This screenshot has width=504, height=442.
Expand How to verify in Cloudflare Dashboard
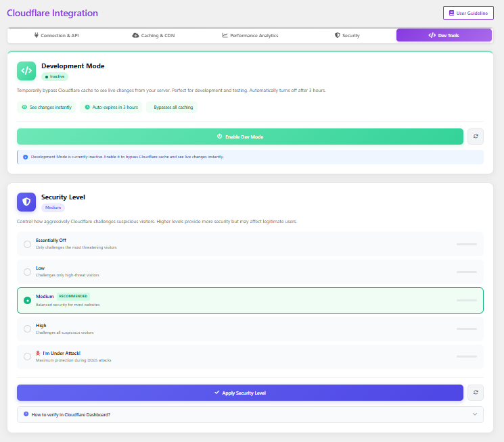[250, 415]
